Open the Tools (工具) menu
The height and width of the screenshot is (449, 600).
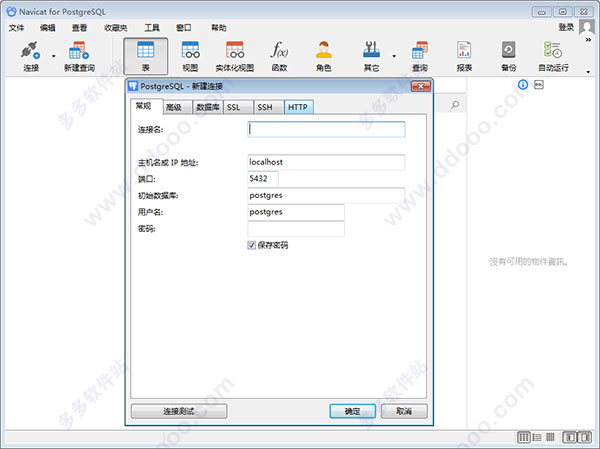coord(152,28)
